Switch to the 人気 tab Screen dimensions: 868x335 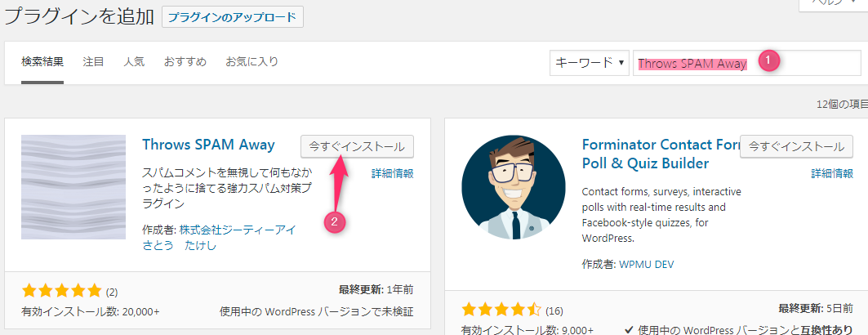pos(134,61)
